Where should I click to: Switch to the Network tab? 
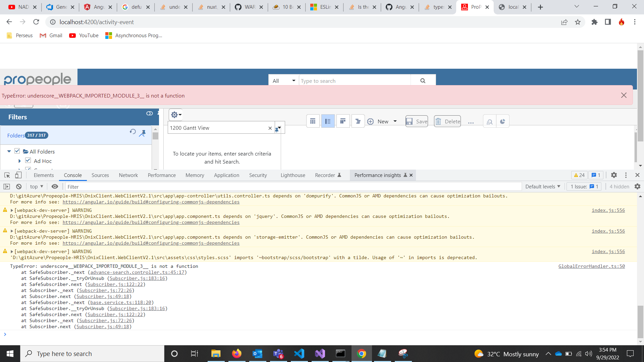(x=128, y=175)
